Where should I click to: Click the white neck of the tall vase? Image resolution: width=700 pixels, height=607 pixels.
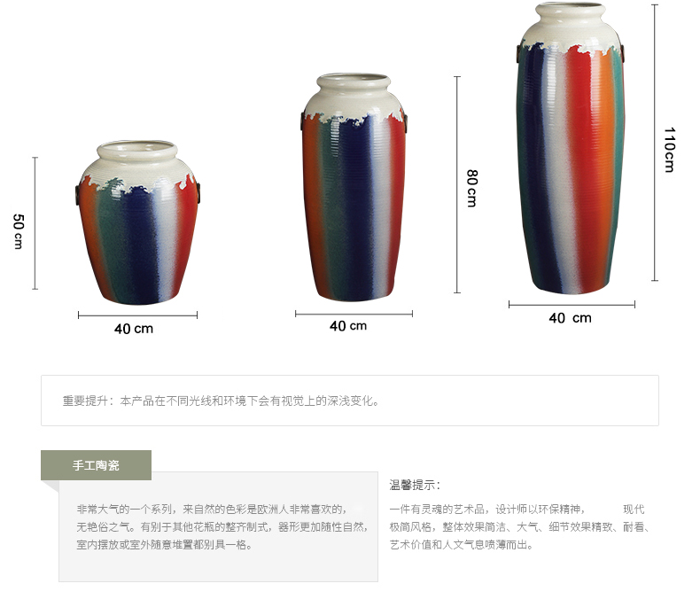(571, 23)
